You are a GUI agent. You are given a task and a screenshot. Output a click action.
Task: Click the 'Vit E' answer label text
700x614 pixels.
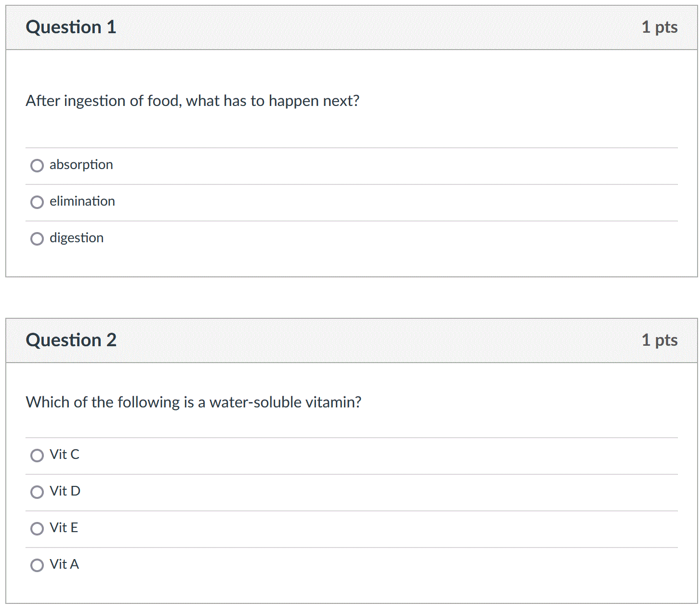pyautogui.click(x=64, y=528)
